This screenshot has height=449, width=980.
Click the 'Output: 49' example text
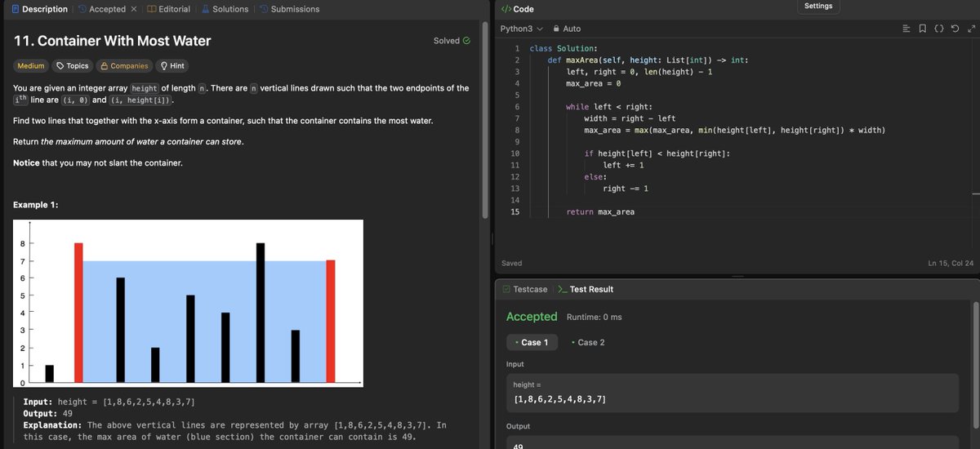click(47, 414)
